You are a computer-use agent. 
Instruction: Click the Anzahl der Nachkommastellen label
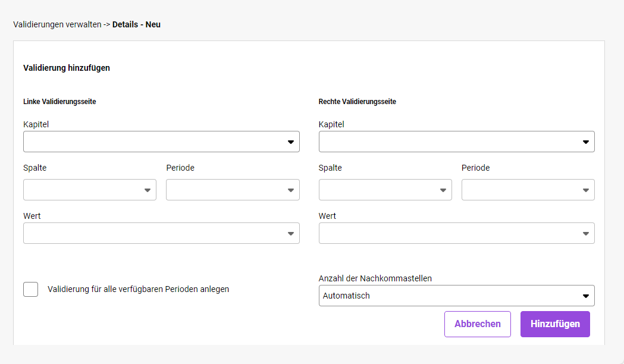pos(375,278)
